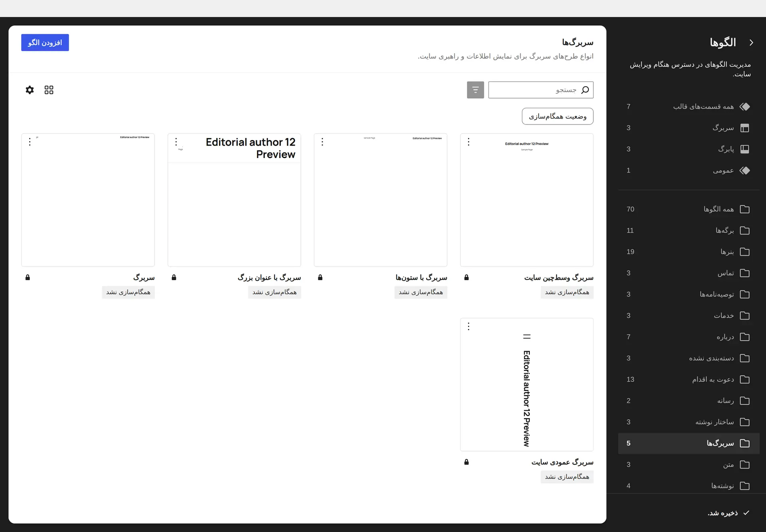Click the back chevron next to الگوها
The image size is (766, 532).
pos(751,43)
